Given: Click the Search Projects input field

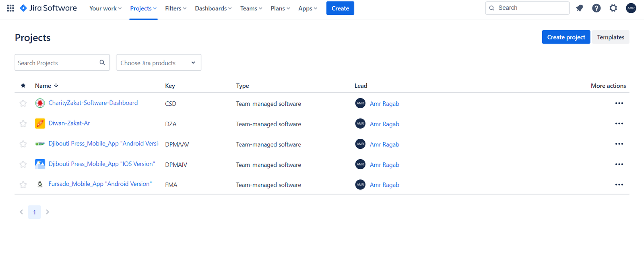Looking at the screenshot, I should point(56,63).
